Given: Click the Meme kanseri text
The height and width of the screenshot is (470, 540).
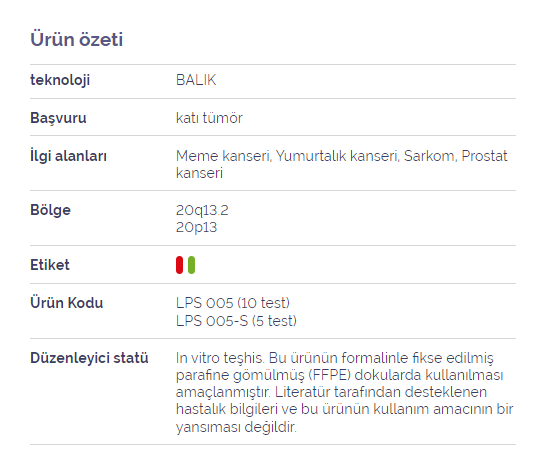Looking at the screenshot, I should tap(224, 156).
